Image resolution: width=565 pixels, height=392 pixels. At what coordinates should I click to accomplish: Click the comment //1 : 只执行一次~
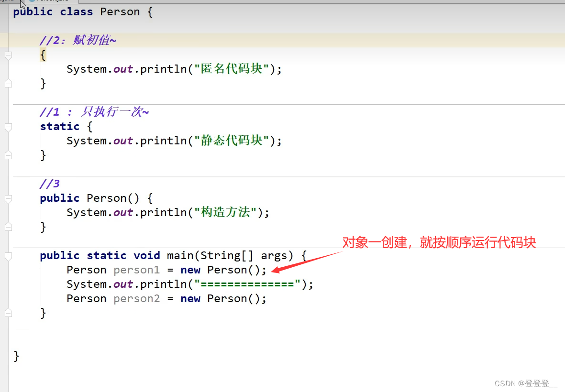[x=94, y=112]
